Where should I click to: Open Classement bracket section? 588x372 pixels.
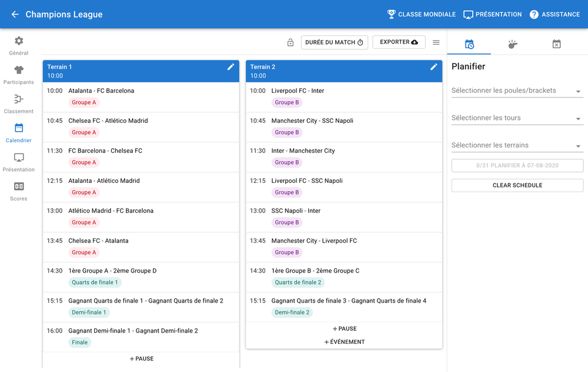point(19,104)
